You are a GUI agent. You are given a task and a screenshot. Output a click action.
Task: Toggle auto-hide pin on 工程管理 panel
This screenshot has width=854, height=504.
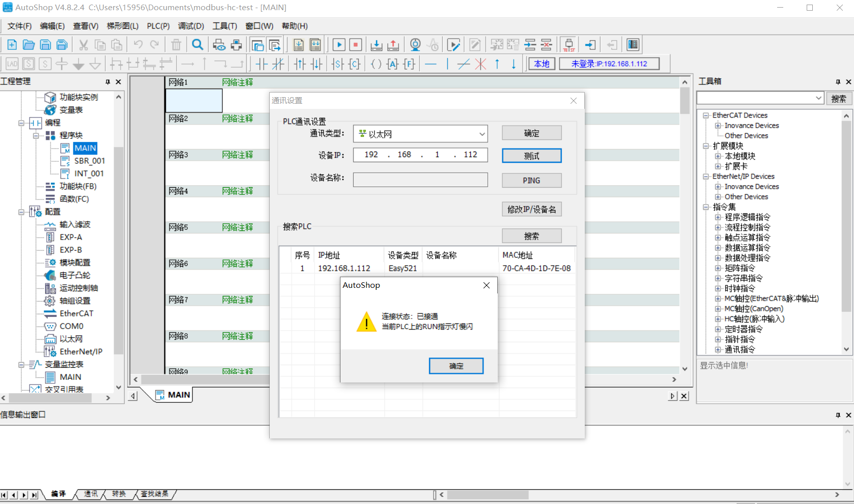(107, 81)
